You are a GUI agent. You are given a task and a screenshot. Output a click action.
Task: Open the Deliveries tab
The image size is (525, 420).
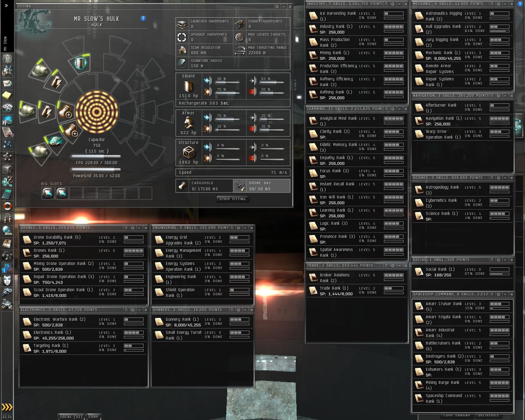click(488, 415)
